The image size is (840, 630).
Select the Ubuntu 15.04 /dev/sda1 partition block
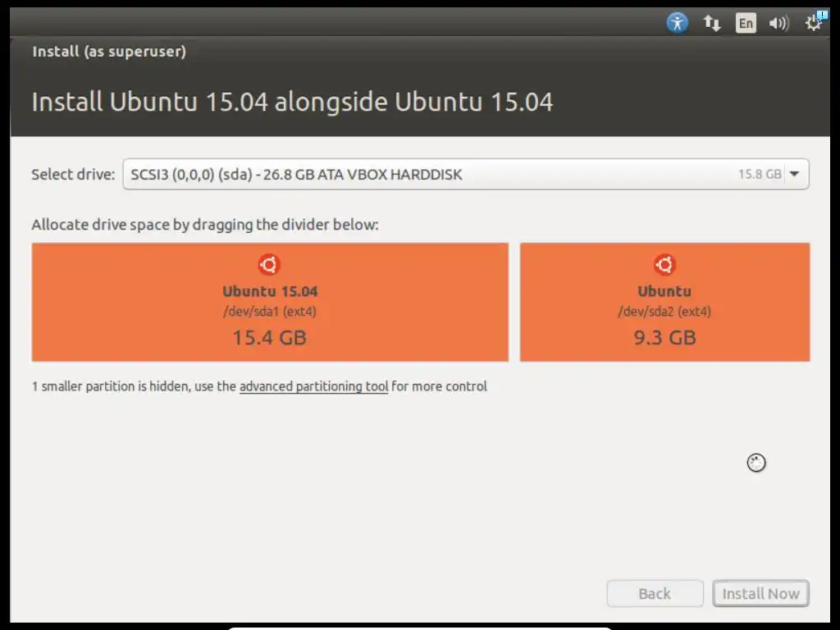[270, 302]
